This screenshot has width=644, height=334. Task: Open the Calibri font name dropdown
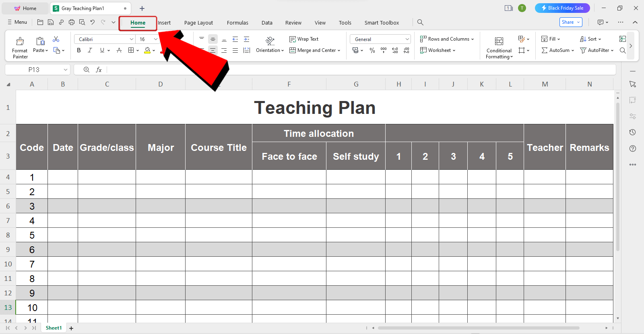click(132, 39)
